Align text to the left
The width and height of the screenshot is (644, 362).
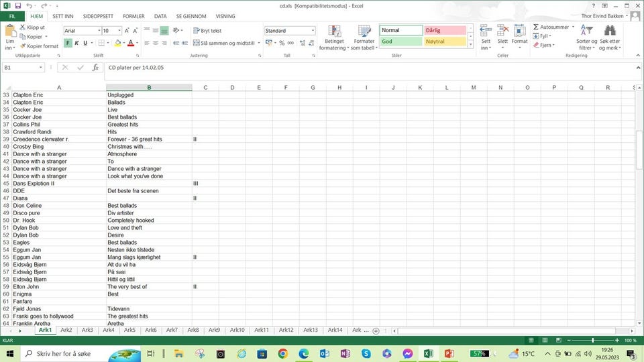(x=147, y=43)
